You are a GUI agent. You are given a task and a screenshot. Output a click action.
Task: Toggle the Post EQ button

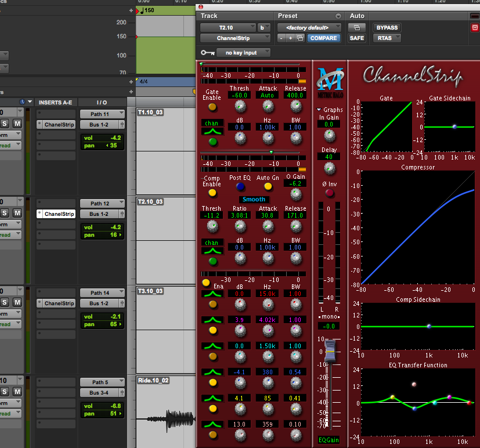tap(240, 186)
